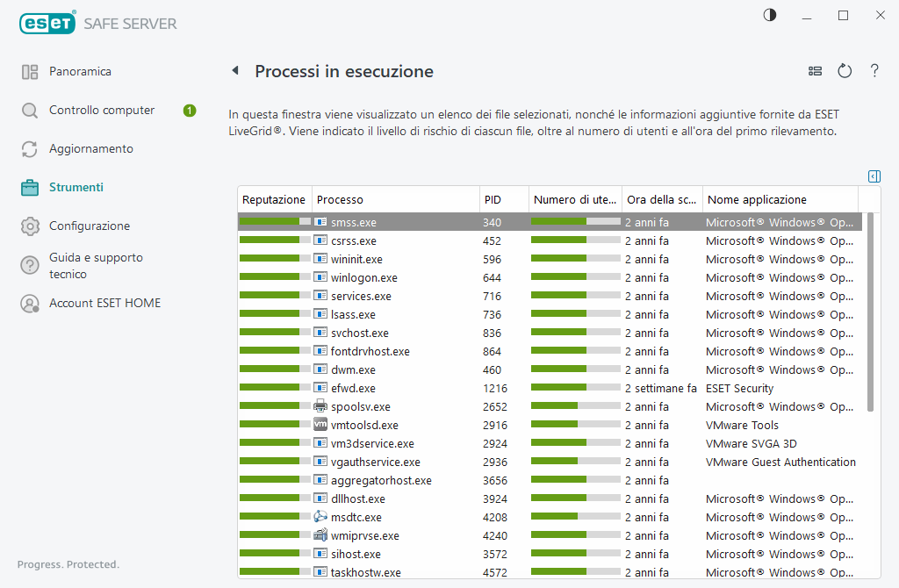The height and width of the screenshot is (588, 899).
Task: Sort processes by PID column header
Action: (493, 200)
